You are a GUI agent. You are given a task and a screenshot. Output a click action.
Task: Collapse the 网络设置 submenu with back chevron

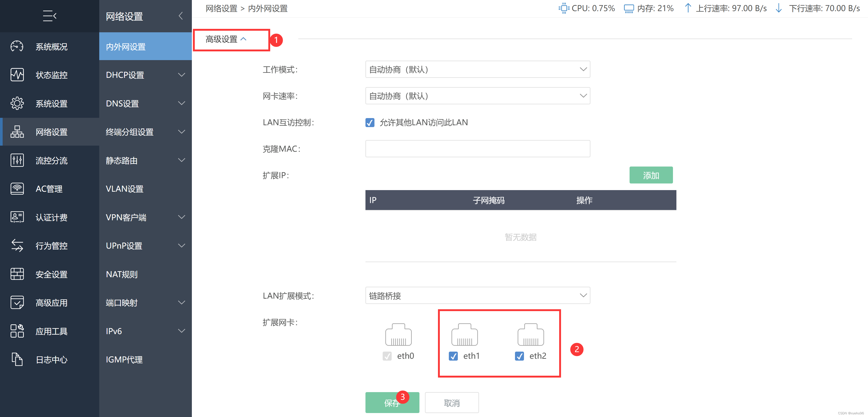(x=181, y=16)
